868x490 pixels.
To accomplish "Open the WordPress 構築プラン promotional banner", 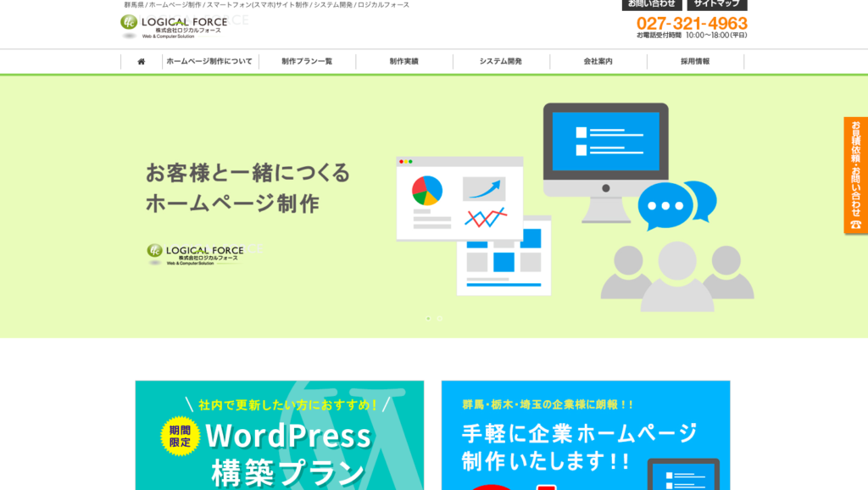I will point(280,441).
